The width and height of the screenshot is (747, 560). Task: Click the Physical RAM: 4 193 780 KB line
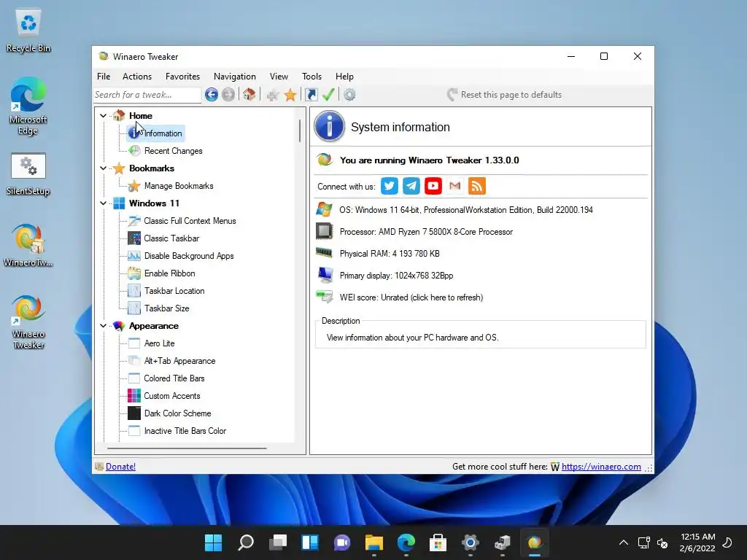390,254
